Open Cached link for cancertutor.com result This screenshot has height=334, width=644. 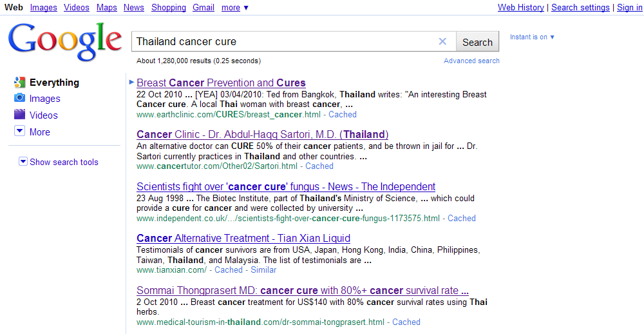pyautogui.click(x=319, y=166)
